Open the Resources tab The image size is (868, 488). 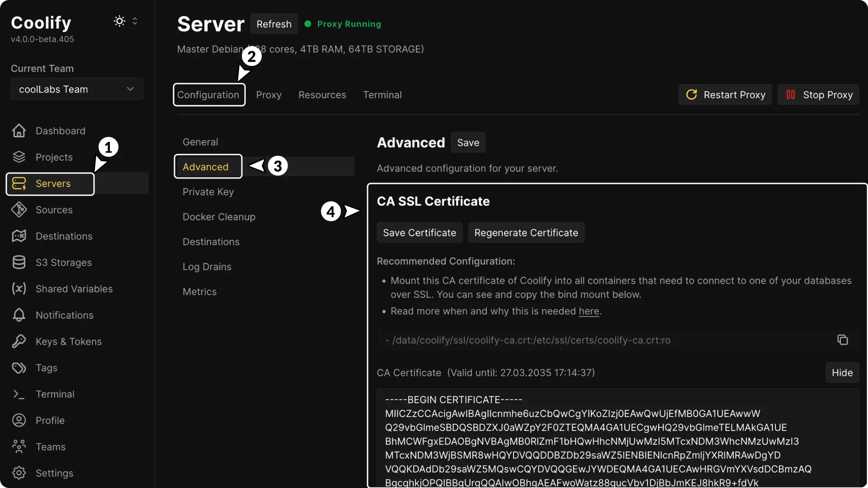[322, 95]
